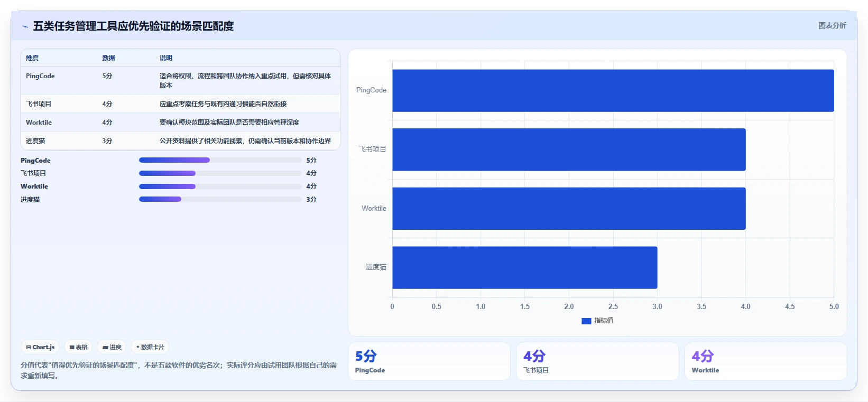Select the PingCode cell in the table
The width and height of the screenshot is (868, 402).
[x=40, y=76]
